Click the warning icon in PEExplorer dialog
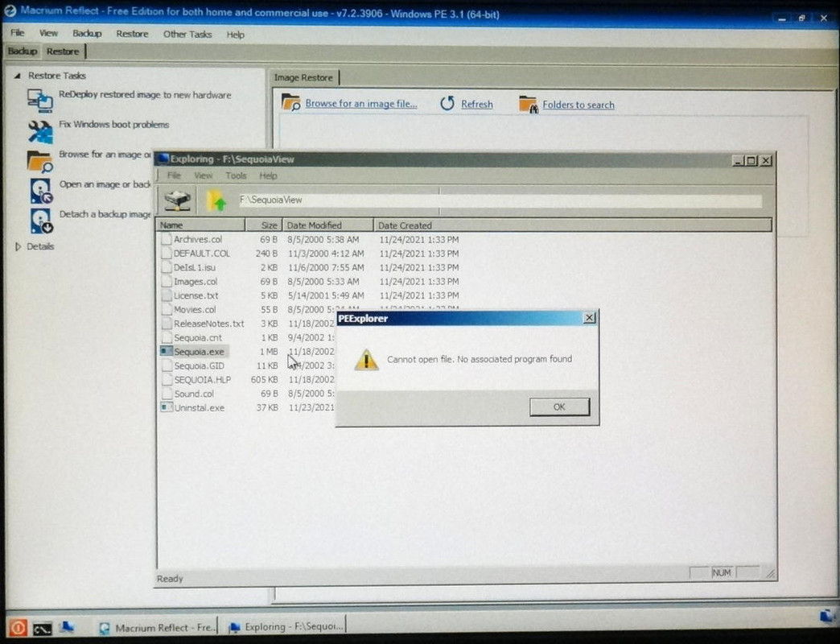 pyautogui.click(x=366, y=360)
